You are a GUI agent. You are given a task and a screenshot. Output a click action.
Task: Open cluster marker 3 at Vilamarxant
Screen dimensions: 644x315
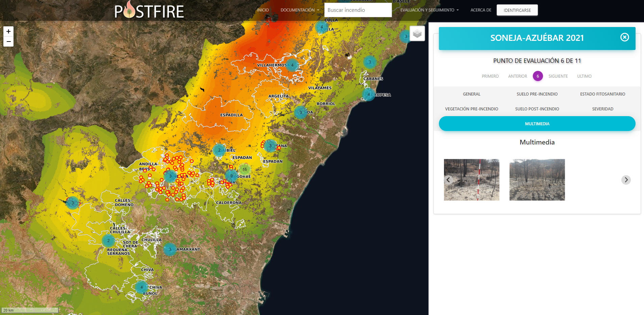[x=170, y=250]
